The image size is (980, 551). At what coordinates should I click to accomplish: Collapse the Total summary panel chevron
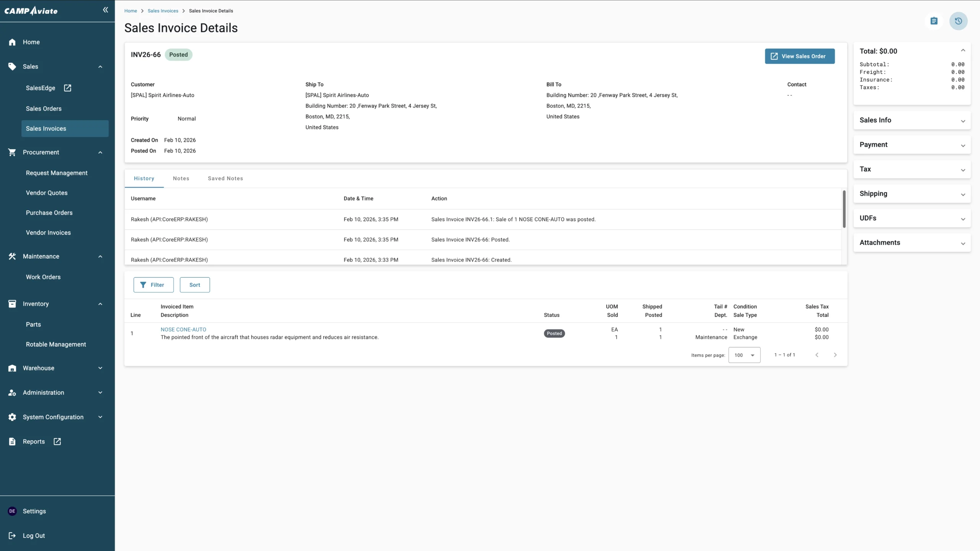tap(963, 51)
